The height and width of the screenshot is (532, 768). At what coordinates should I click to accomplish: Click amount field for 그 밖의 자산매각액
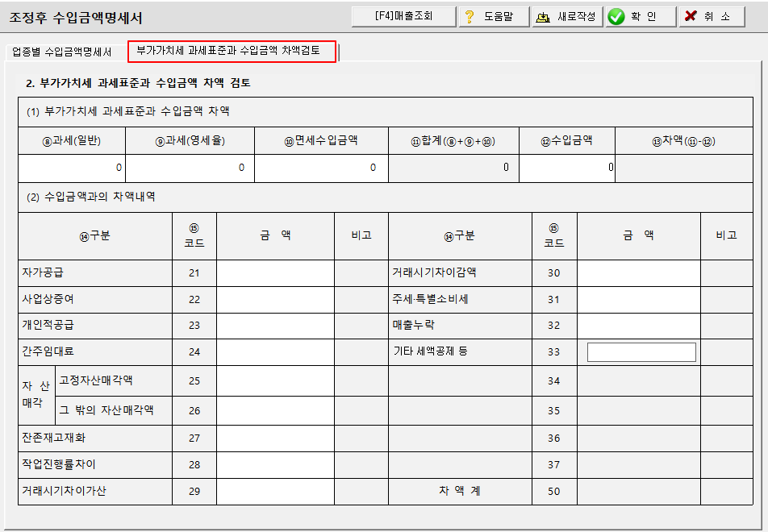275,410
